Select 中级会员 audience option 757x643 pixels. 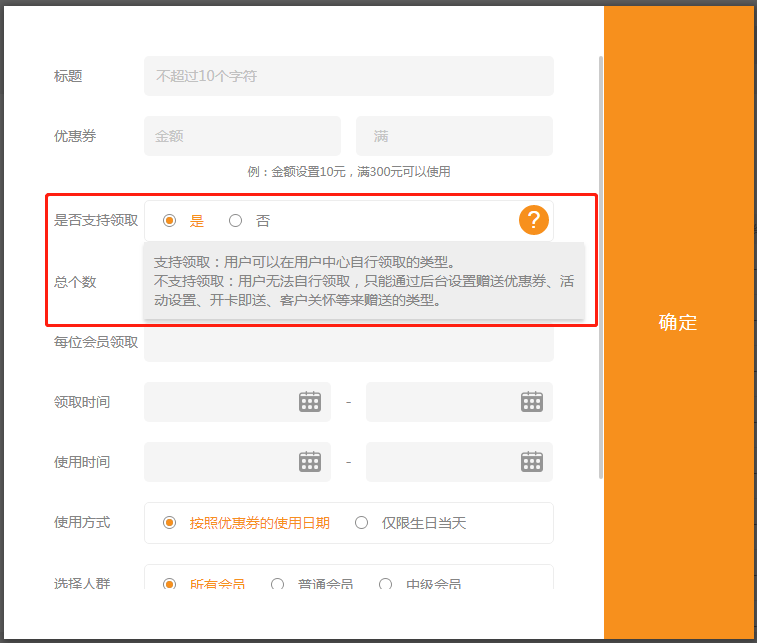point(386,584)
